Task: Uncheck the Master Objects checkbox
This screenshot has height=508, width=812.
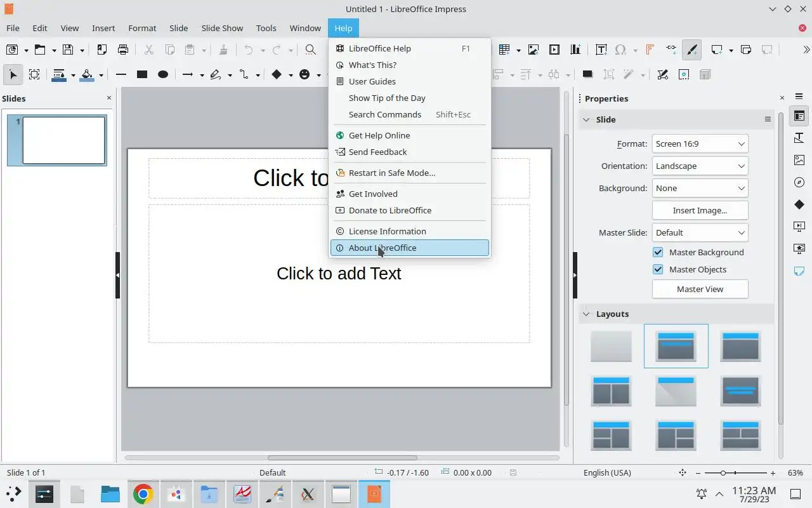Action: click(x=658, y=269)
